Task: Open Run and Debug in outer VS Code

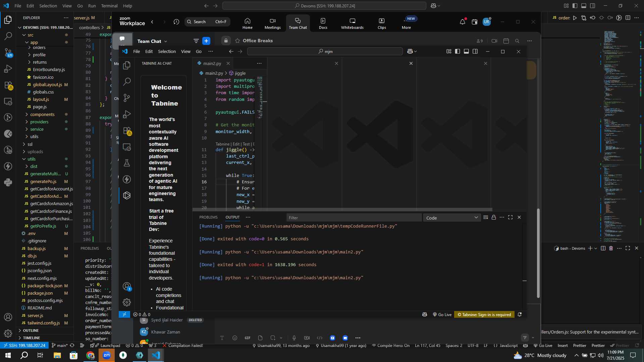Action: 8,69
